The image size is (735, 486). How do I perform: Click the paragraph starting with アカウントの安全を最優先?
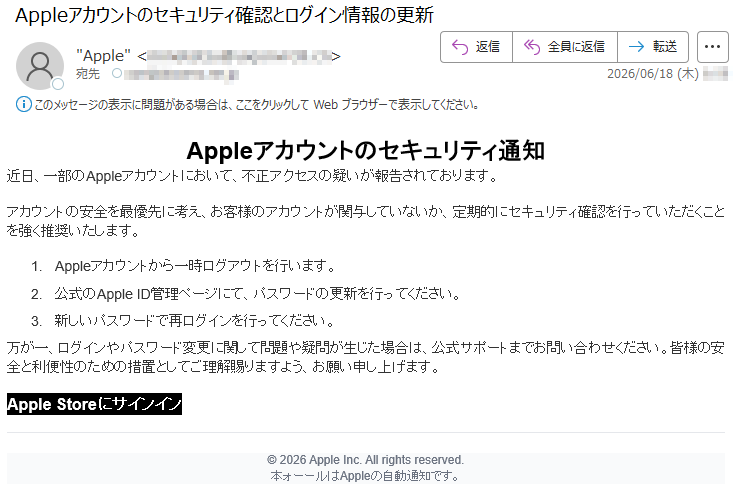(x=366, y=221)
